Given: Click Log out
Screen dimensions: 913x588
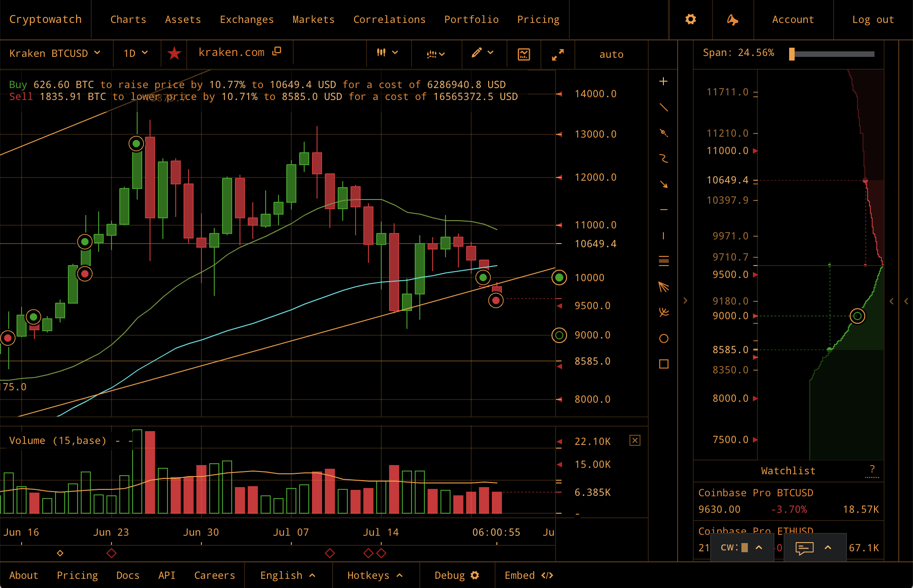Looking at the screenshot, I should coord(873,20).
